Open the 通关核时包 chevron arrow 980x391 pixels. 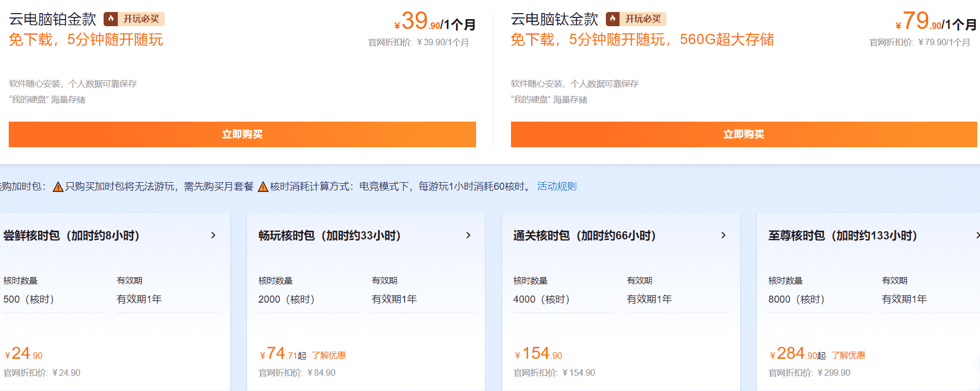723,235
